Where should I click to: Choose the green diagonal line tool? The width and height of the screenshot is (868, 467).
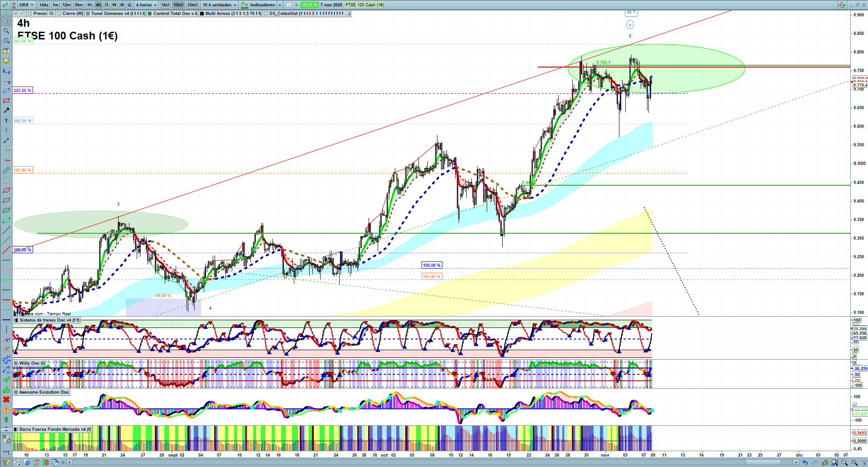click(x=6, y=240)
